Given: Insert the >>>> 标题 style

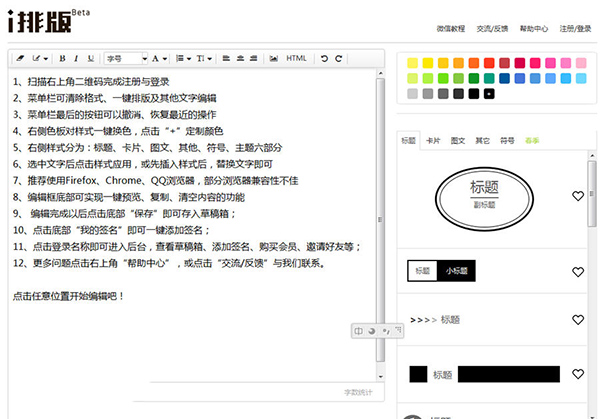Looking at the screenshot, I should 435,320.
